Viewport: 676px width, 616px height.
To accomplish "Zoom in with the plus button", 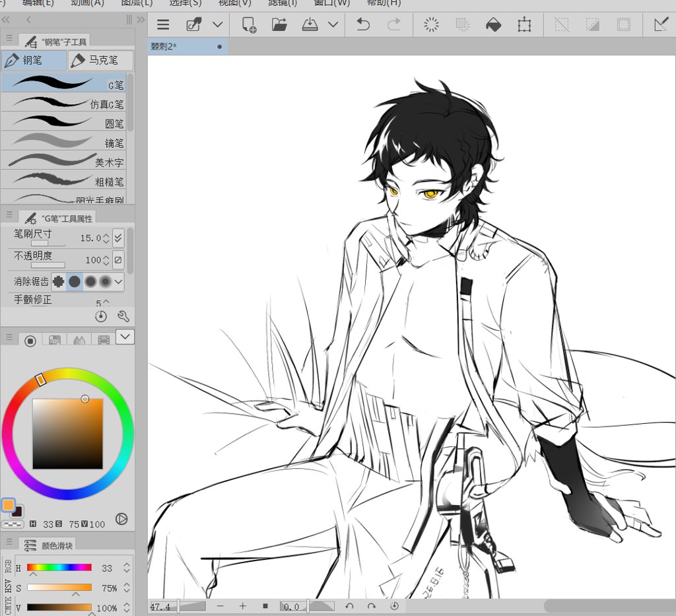I will [x=243, y=606].
